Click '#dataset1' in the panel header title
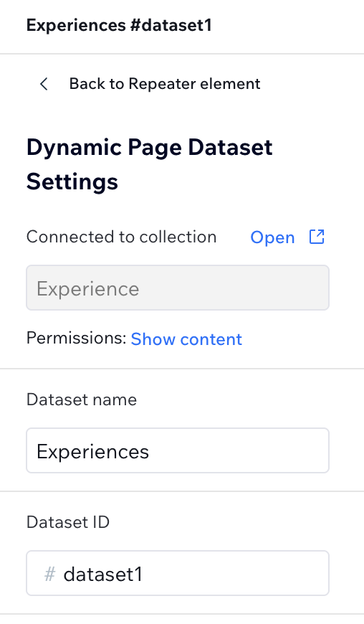The image size is (364, 624). (171, 26)
